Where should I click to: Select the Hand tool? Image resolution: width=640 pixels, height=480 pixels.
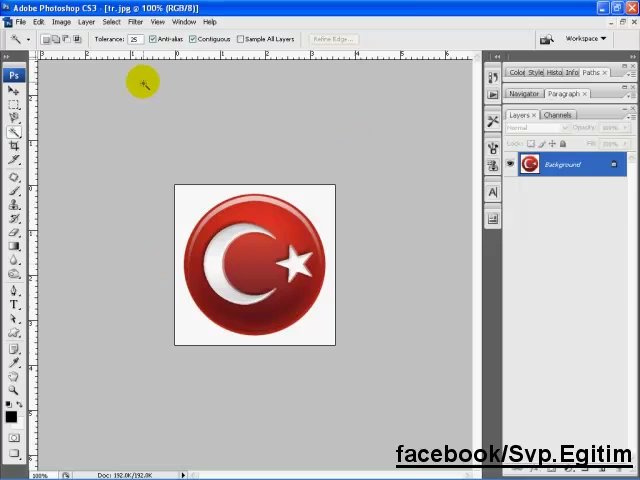[13, 376]
